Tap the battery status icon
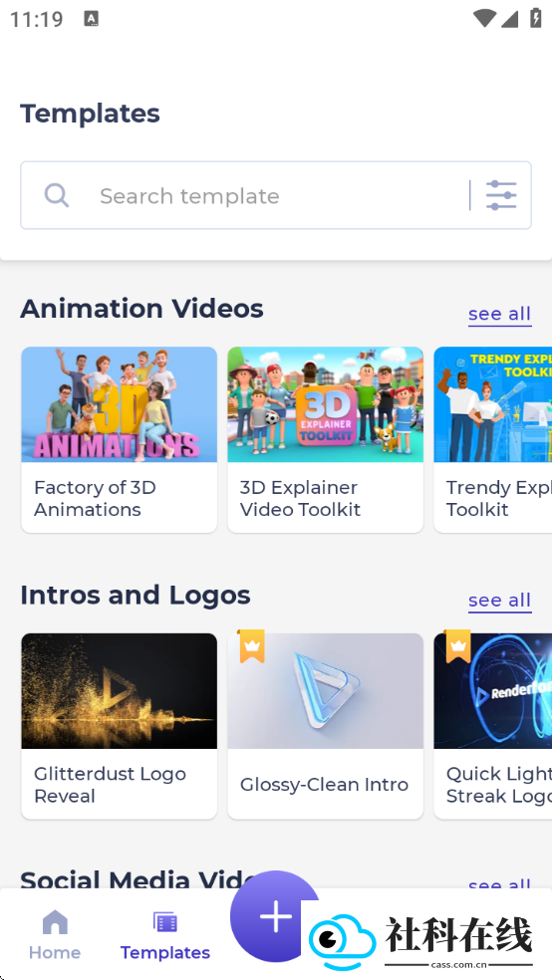The height and width of the screenshot is (980, 552). click(536, 18)
